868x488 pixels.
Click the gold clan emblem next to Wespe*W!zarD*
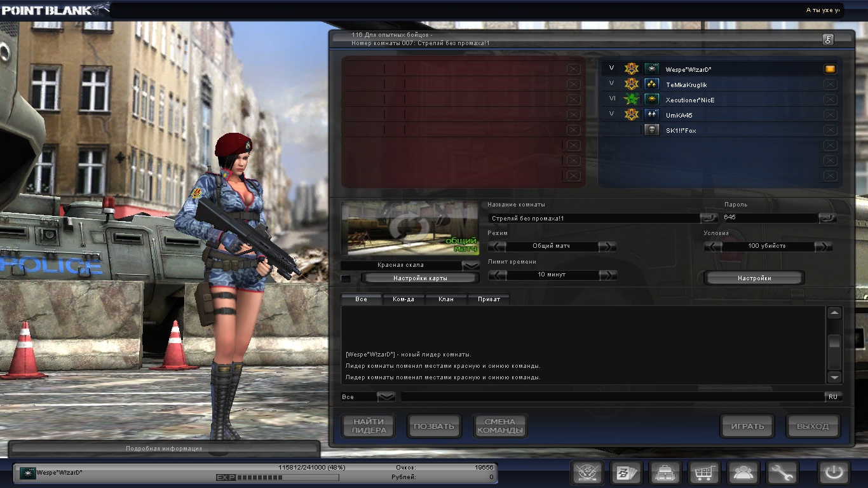point(631,69)
